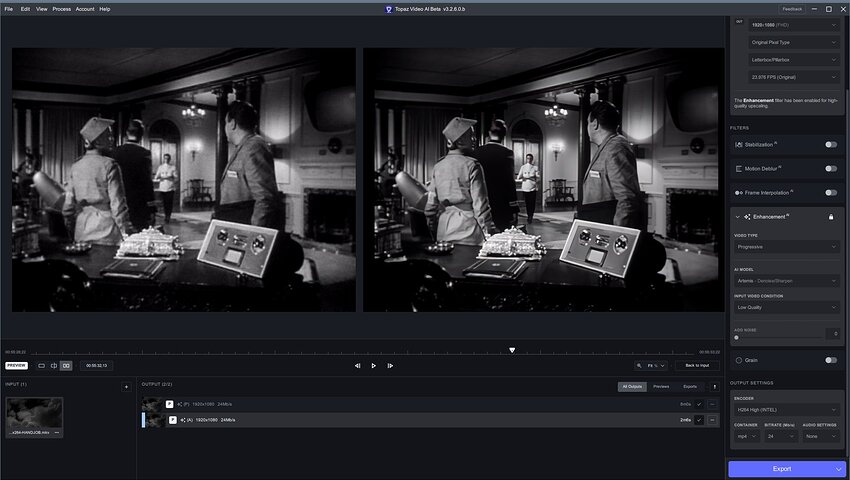This screenshot has width=850, height=480.
Task: Click the Feedback button
Action: pyautogui.click(x=792, y=9)
